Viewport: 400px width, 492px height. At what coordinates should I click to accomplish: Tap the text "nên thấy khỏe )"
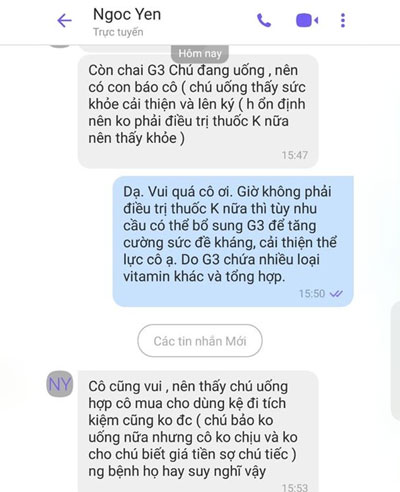click(136, 138)
